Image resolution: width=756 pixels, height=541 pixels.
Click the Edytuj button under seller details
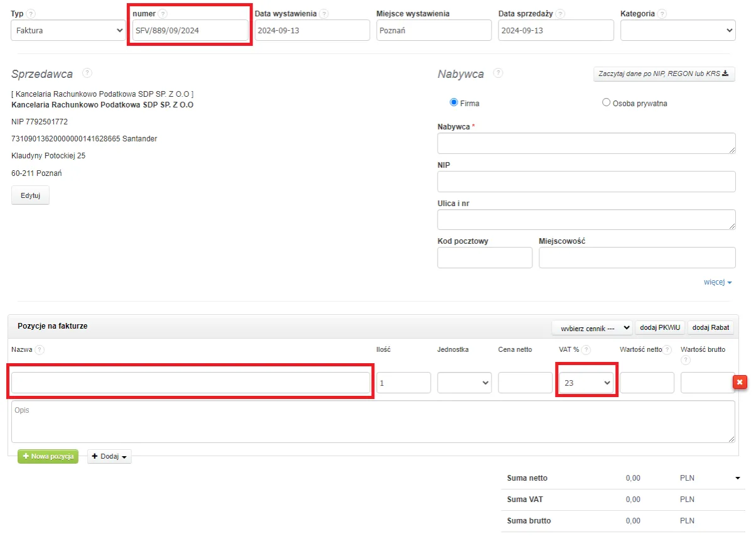(x=30, y=195)
